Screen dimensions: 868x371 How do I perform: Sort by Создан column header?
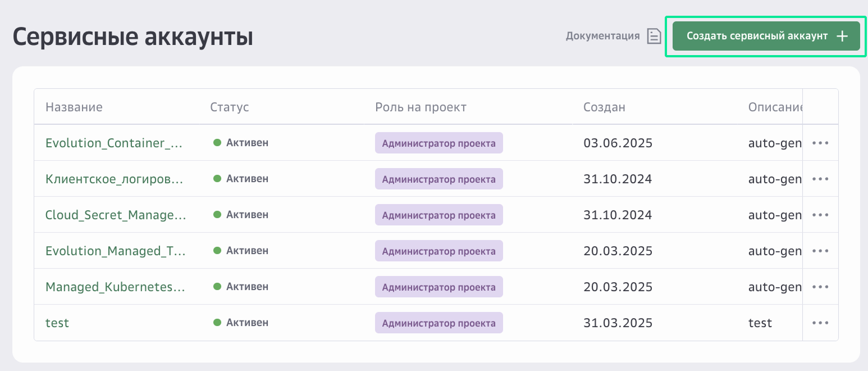(x=604, y=107)
